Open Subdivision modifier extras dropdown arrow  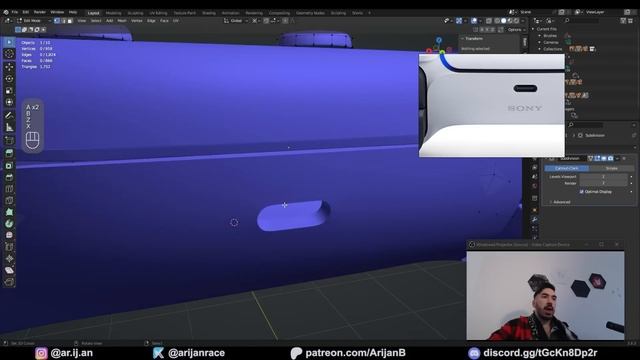[x=617, y=158]
